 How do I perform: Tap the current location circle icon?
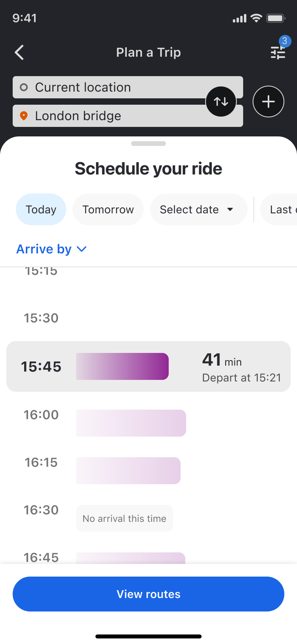point(24,87)
